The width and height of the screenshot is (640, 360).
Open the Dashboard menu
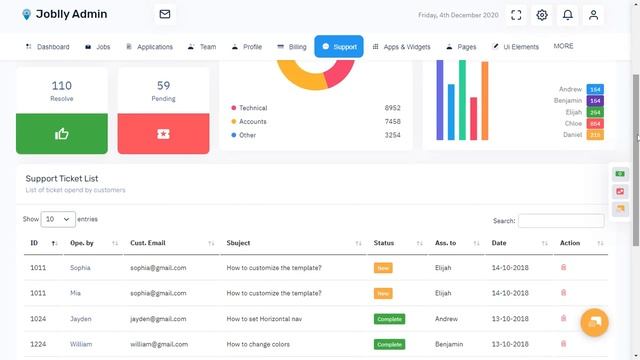pos(47,47)
